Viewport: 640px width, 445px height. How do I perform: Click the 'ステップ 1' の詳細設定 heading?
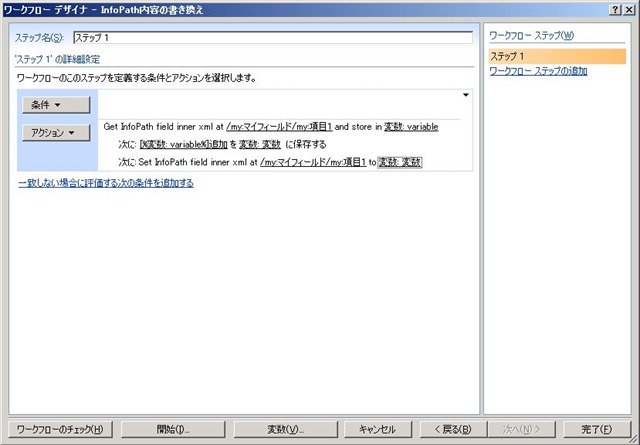coord(57,60)
